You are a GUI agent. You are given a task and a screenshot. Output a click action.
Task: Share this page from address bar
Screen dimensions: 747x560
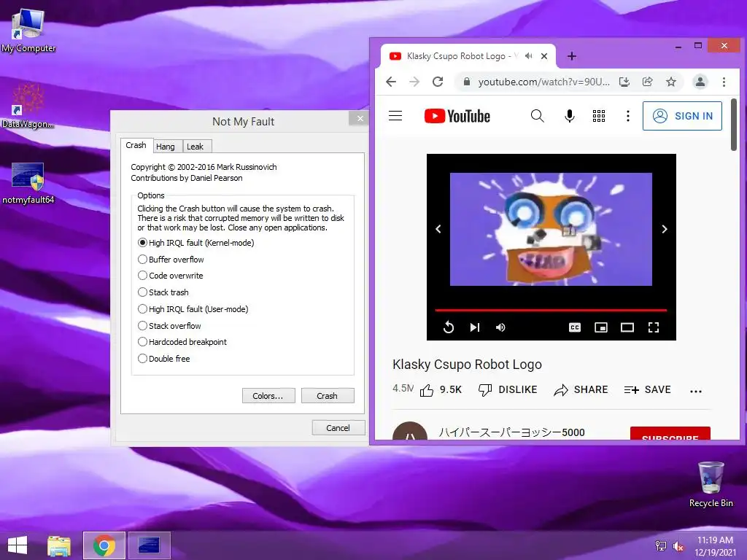[x=648, y=82]
